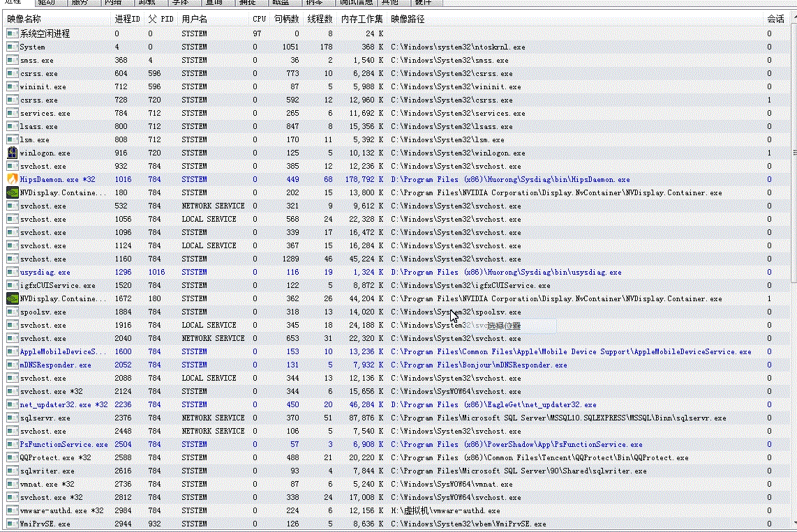Click the HipsDaemon.exe flame icon
The width and height of the screenshot is (797, 532).
(x=12, y=179)
